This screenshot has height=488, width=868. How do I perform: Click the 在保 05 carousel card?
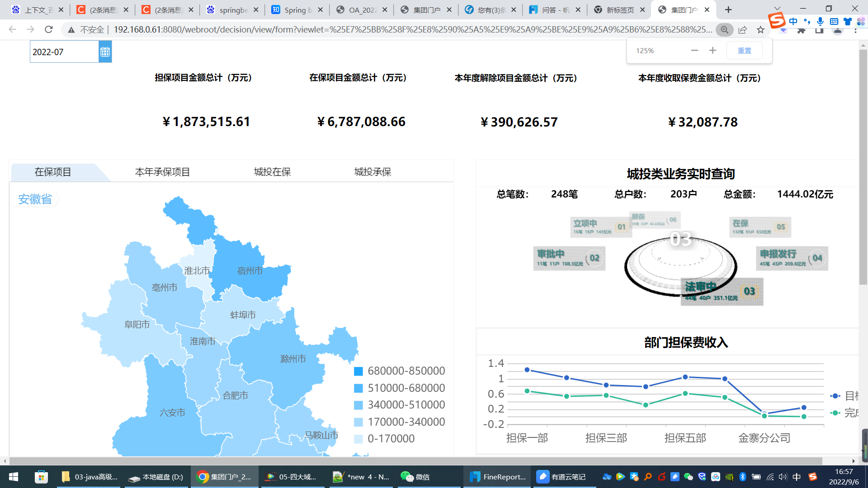(760, 227)
